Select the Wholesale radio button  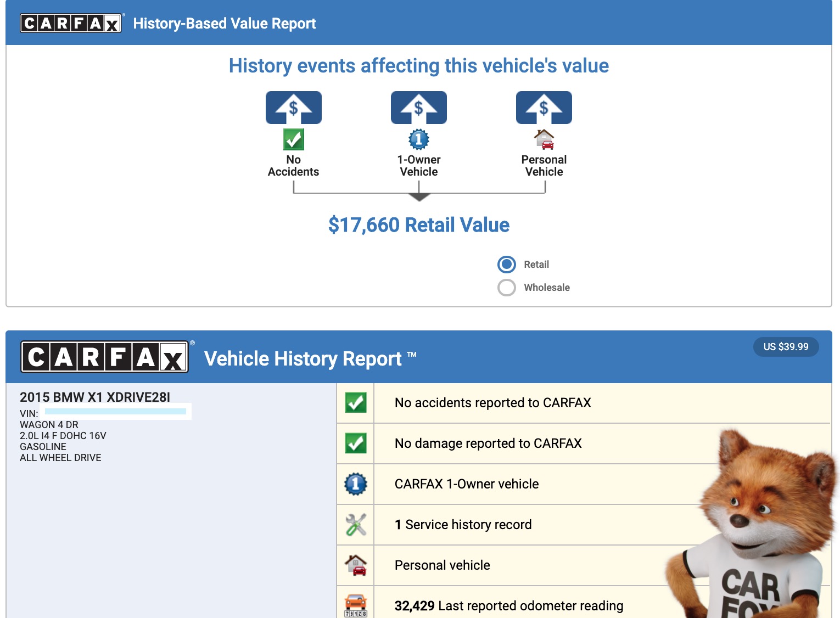tap(507, 288)
